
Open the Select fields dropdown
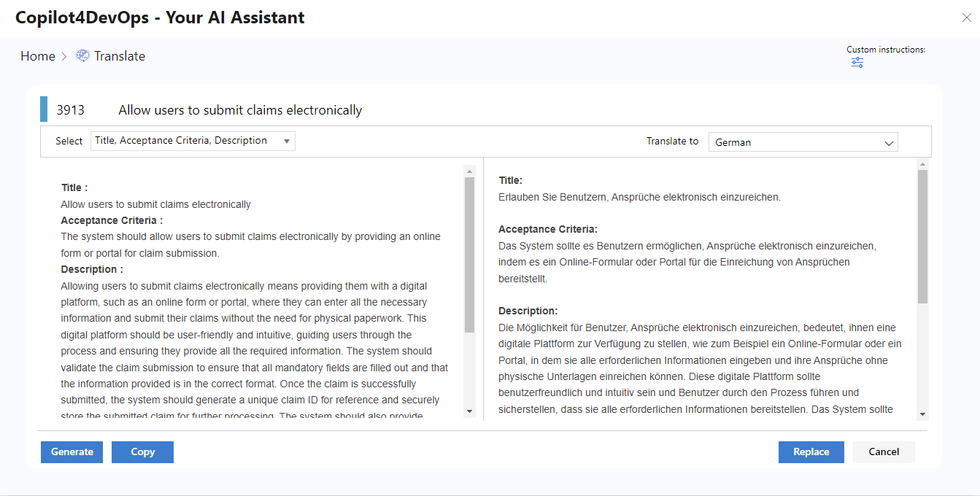[193, 141]
